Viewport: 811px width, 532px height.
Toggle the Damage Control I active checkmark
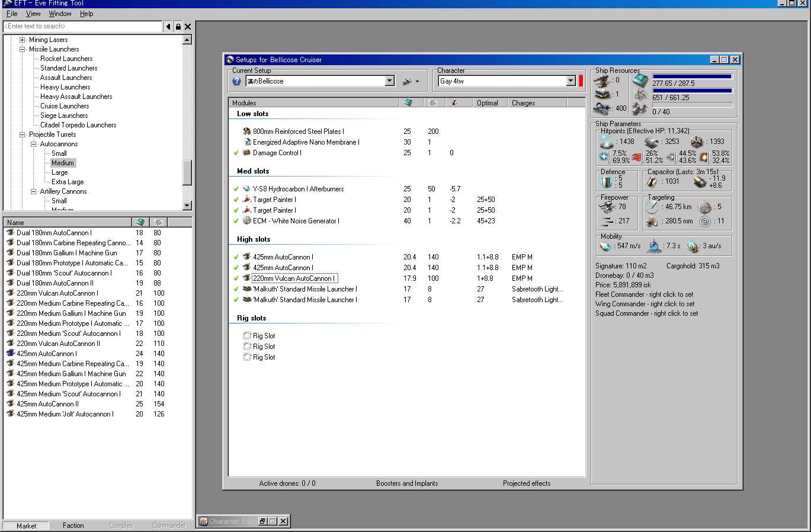(x=236, y=153)
